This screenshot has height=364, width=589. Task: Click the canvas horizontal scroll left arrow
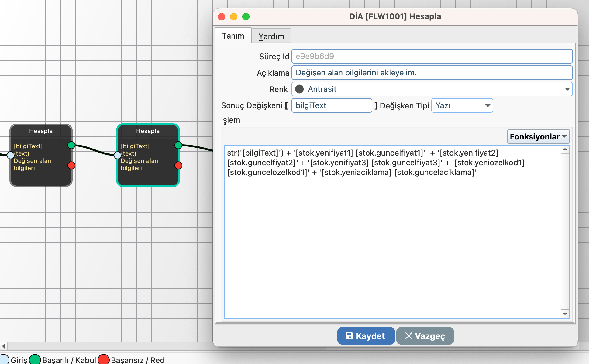[x=3, y=346]
